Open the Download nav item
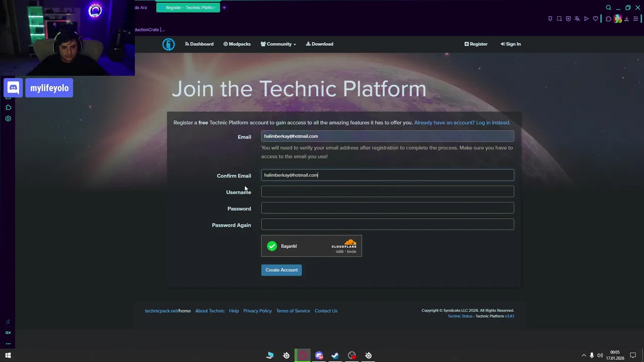This screenshot has width=644, height=362. coord(319,44)
